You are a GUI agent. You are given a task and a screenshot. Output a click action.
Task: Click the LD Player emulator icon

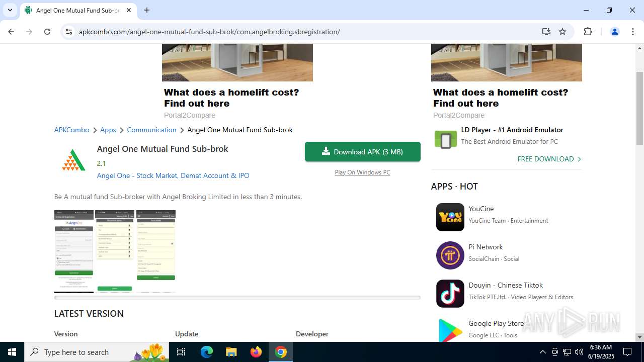tap(445, 140)
